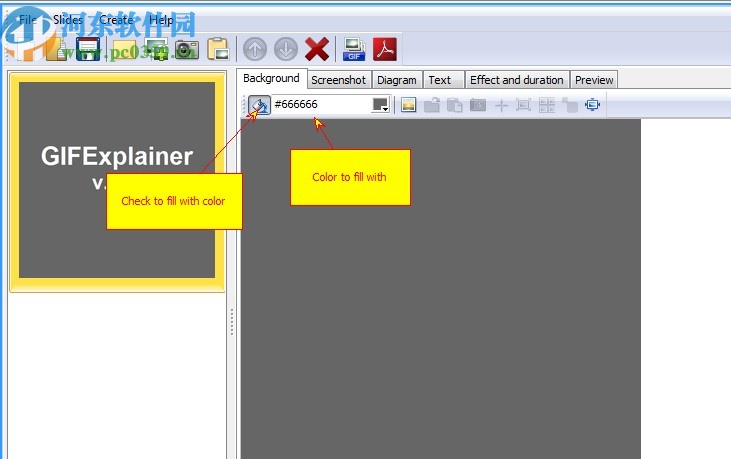Switch to the Screenshot tab

[338, 80]
